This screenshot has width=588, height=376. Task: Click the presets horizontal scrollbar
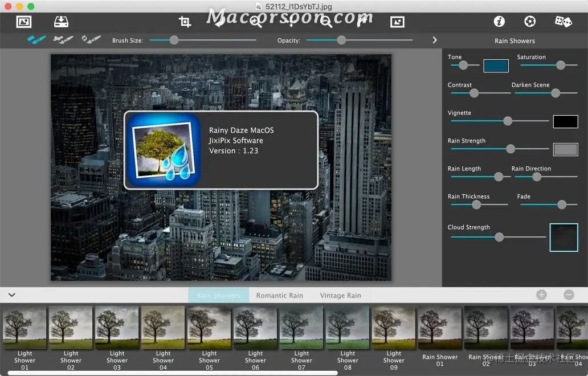[x=173, y=373]
